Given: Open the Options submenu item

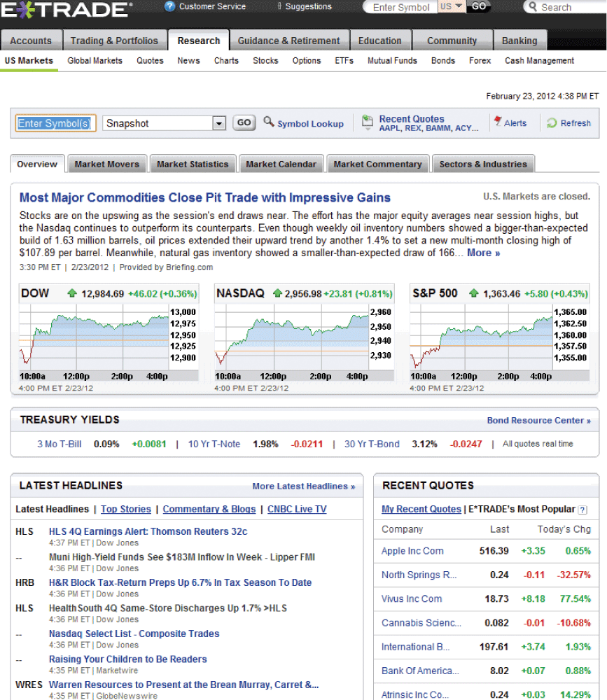Looking at the screenshot, I should 307,61.
